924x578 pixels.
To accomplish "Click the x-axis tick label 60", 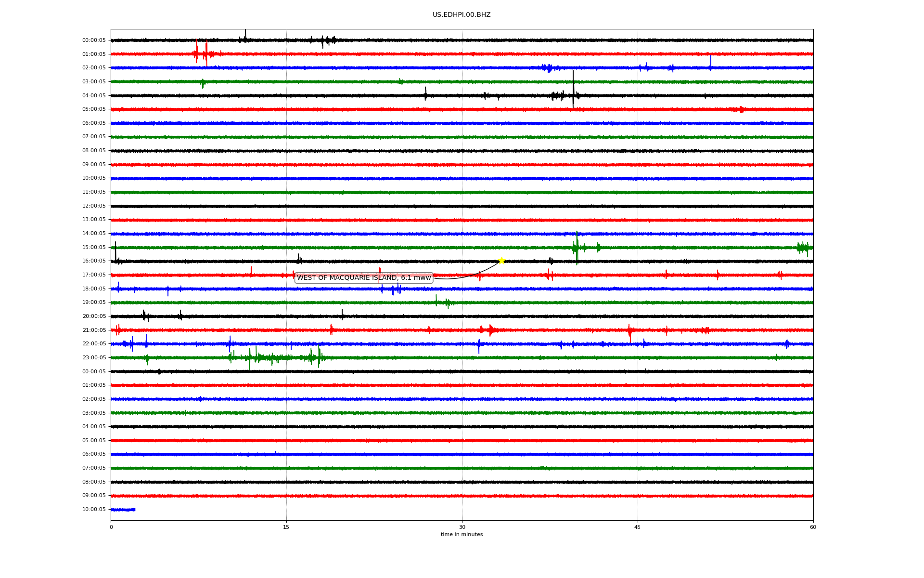I will [813, 527].
